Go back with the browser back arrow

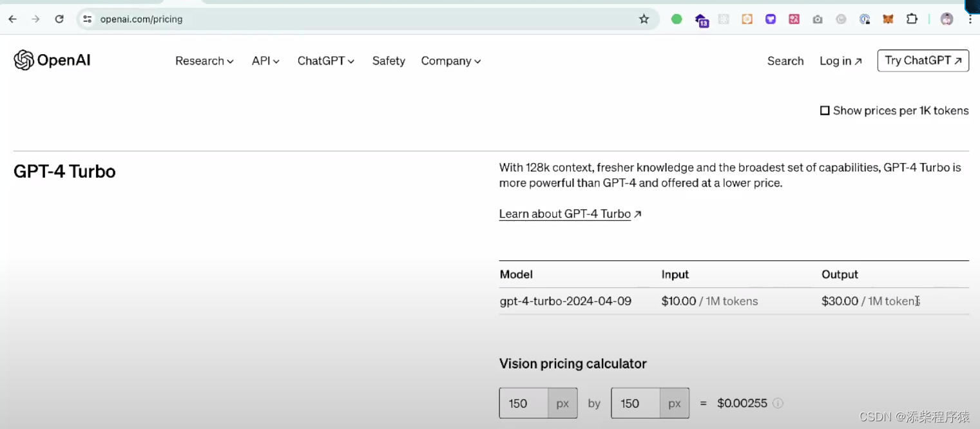(12, 19)
